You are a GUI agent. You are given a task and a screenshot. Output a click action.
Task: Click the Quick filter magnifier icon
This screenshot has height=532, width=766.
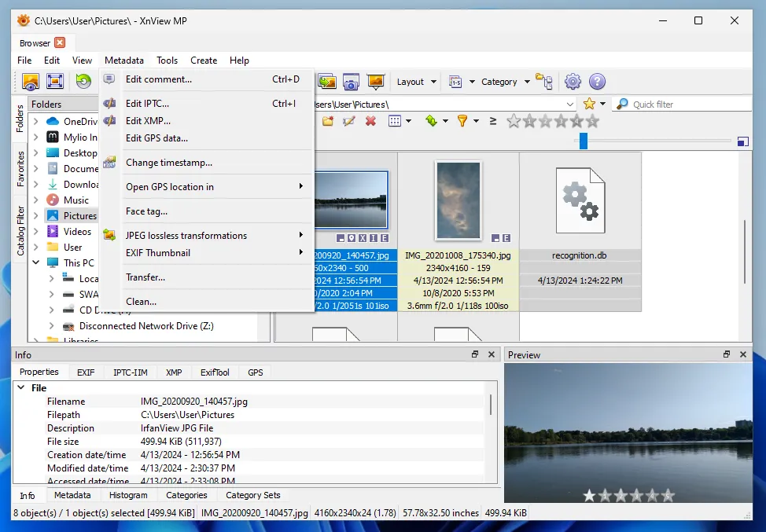[x=622, y=104]
